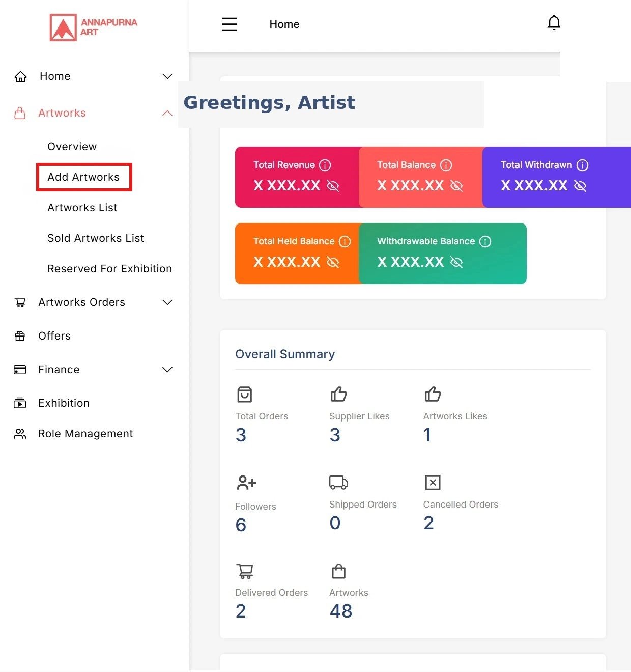Open Offers in the sidebar
The height and width of the screenshot is (672, 631).
tap(54, 336)
